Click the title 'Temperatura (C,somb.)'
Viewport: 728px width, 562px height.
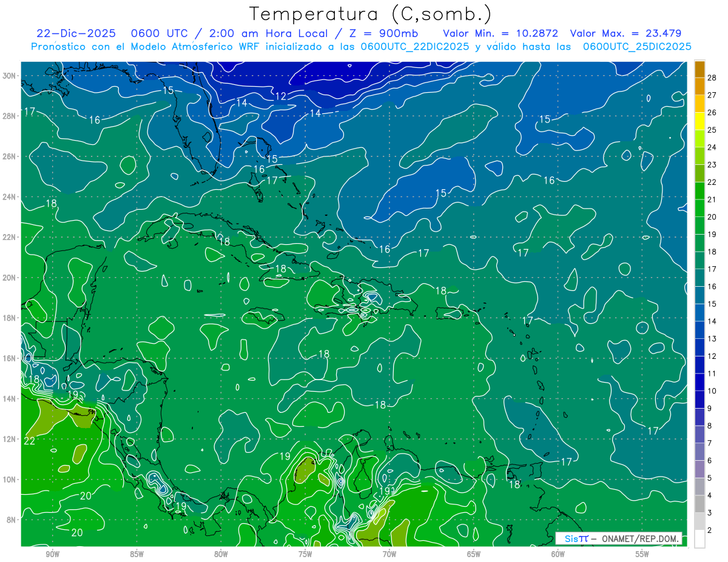coord(371,14)
